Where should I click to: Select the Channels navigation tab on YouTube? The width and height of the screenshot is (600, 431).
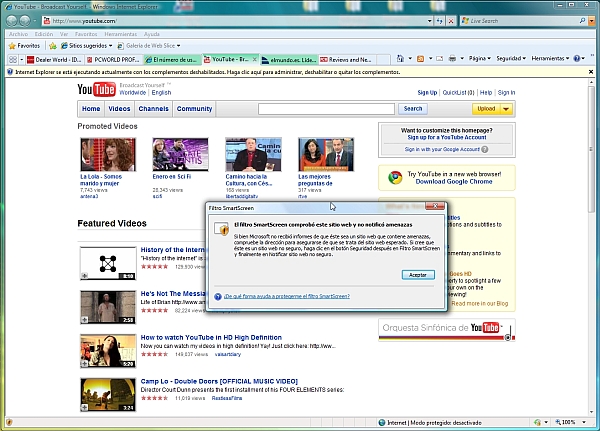153,109
